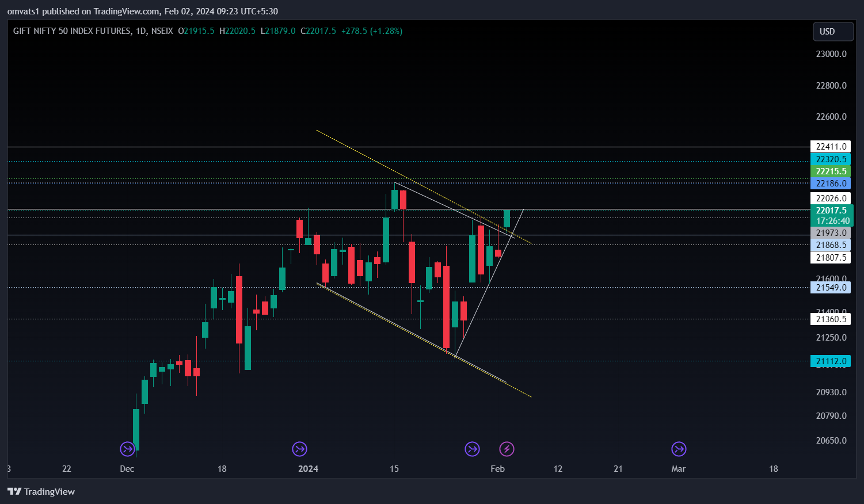864x504 pixels.
Task: Click the event marker icon above 2024
Action: [x=299, y=449]
